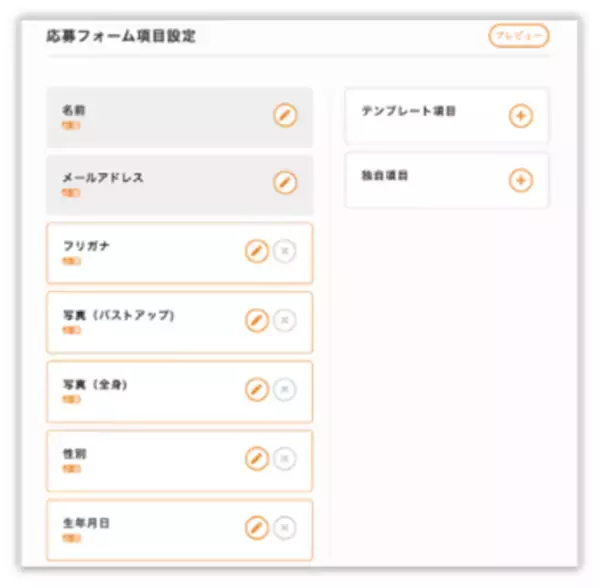Add a テンプレート項目 via plus icon
The height and width of the screenshot is (588, 600).
coord(521,116)
